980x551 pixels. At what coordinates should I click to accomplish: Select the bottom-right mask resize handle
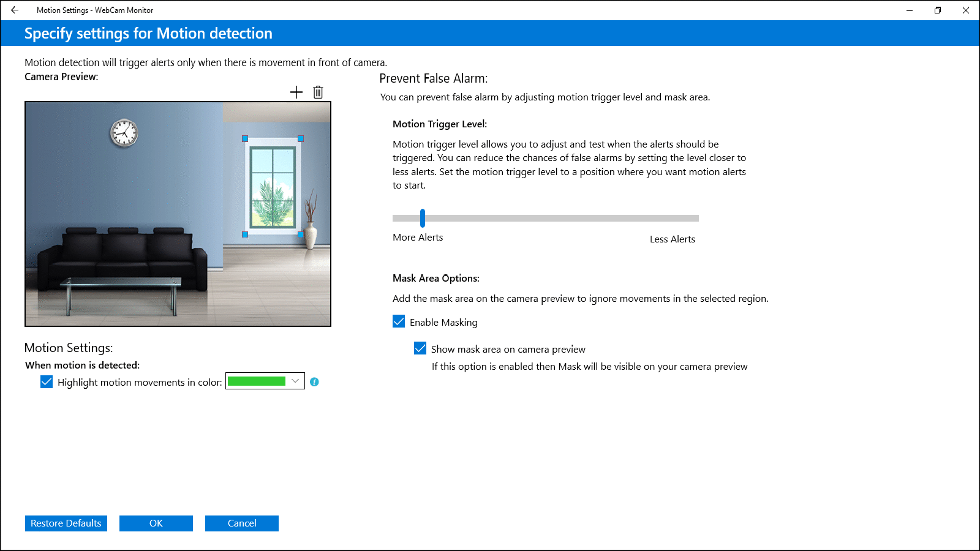301,234
